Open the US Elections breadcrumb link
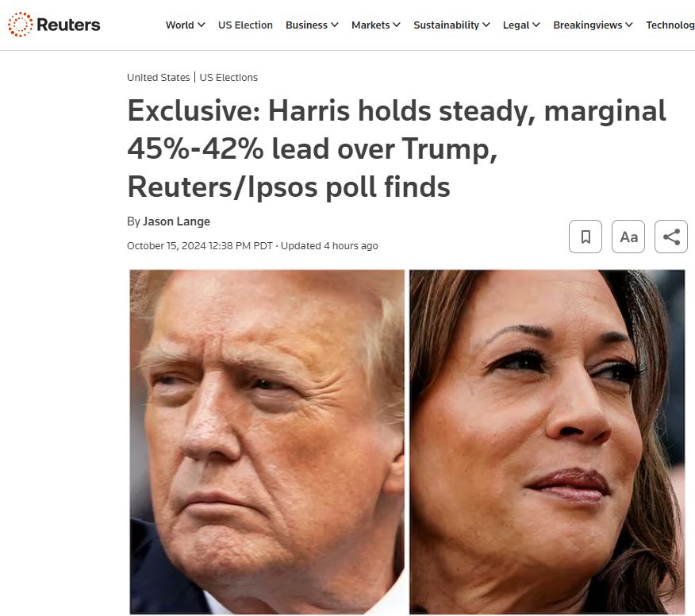Screen dimensions: 695x616 (228, 77)
